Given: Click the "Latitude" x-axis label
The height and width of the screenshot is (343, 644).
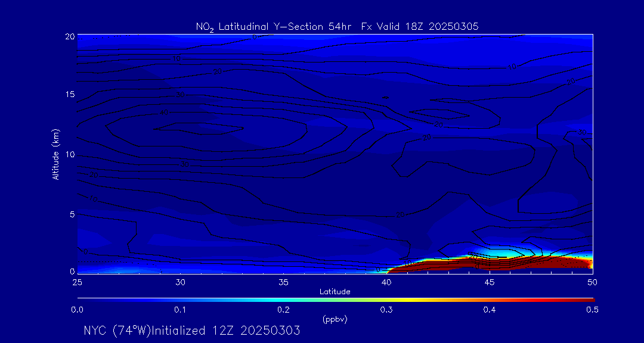Looking at the screenshot, I should pyautogui.click(x=335, y=292).
